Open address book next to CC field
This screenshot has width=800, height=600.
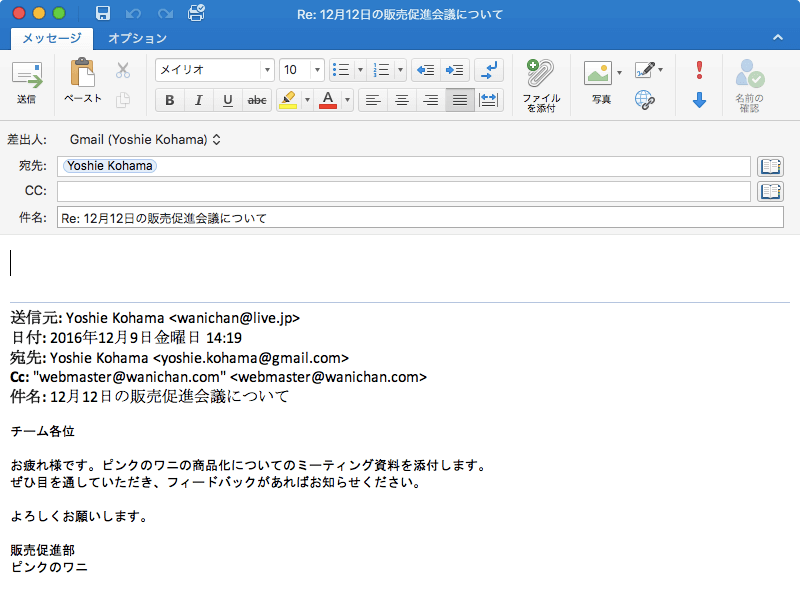click(x=770, y=191)
